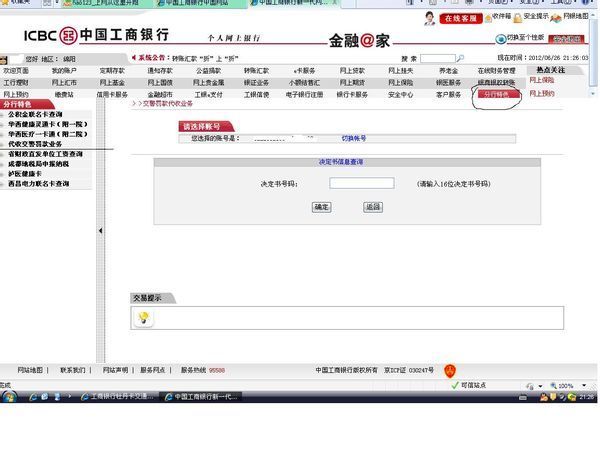Screen dimensions: 600x450
Task: Click the lightbulb icon under 交易提示
Action: 144,318
